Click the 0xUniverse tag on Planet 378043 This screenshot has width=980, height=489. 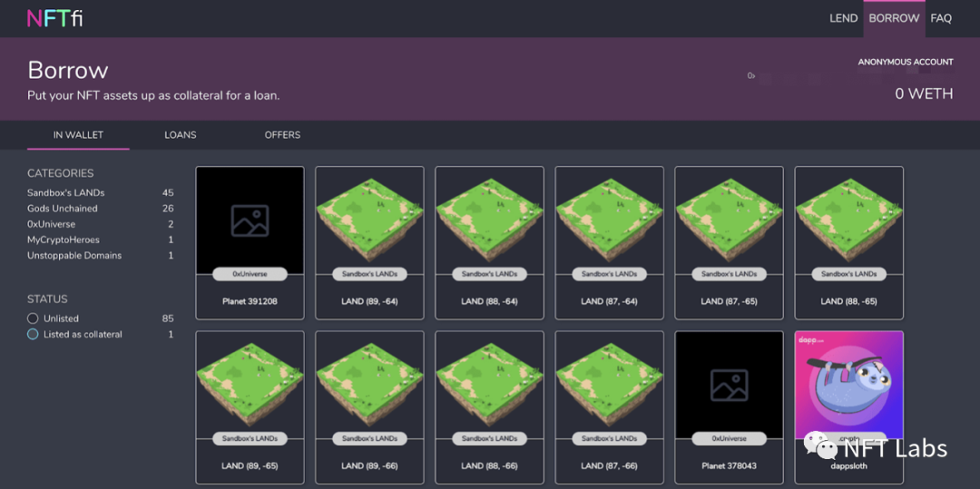[x=729, y=438]
